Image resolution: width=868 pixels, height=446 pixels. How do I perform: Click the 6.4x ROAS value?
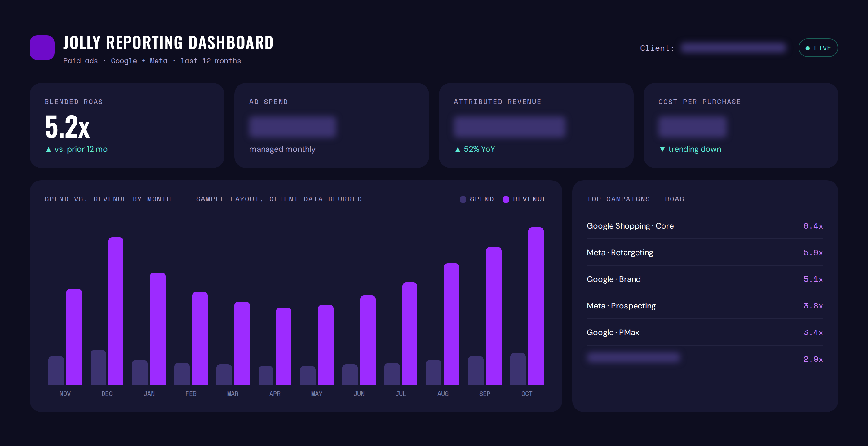[x=813, y=226]
